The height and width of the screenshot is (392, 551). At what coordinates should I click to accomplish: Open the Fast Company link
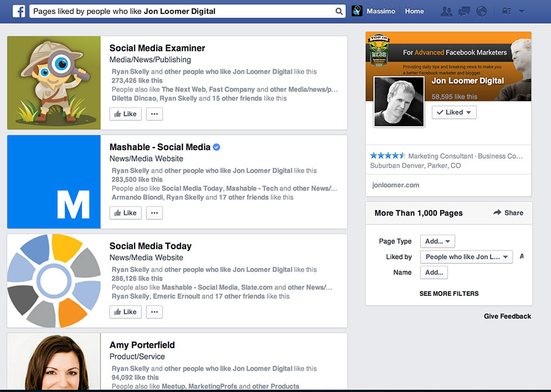pyautogui.click(x=232, y=89)
